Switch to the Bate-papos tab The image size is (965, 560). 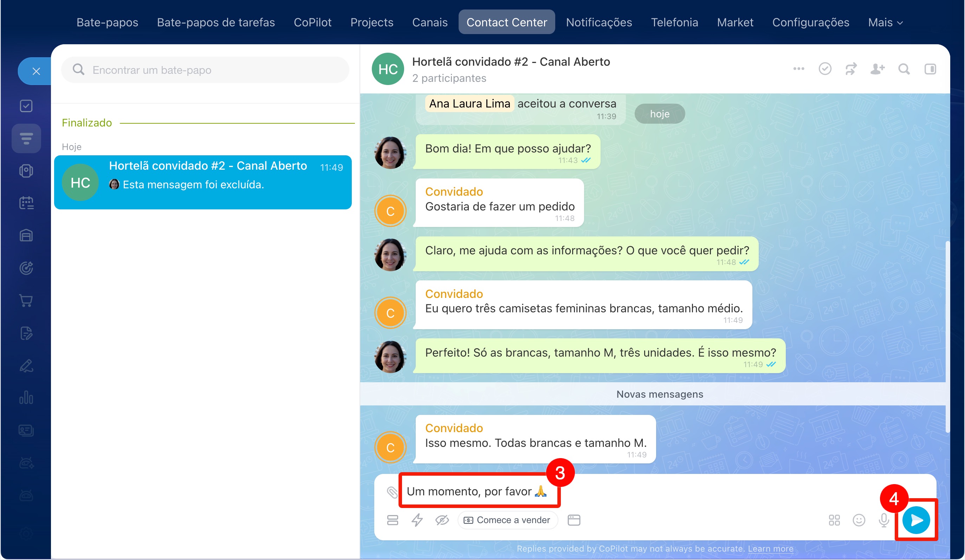click(x=107, y=22)
